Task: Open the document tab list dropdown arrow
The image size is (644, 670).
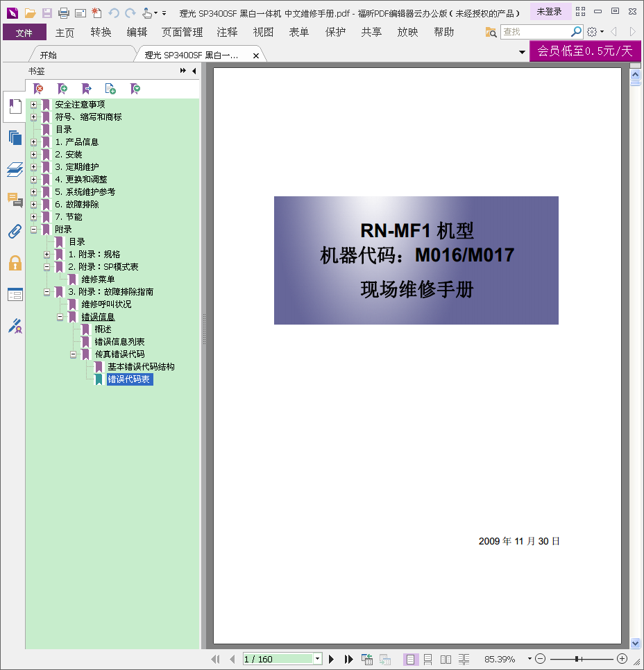Action: pos(522,53)
